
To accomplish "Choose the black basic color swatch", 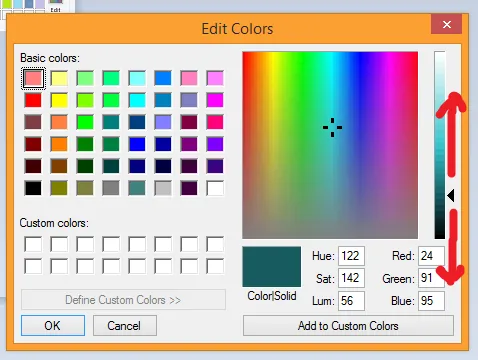I will click(33, 188).
